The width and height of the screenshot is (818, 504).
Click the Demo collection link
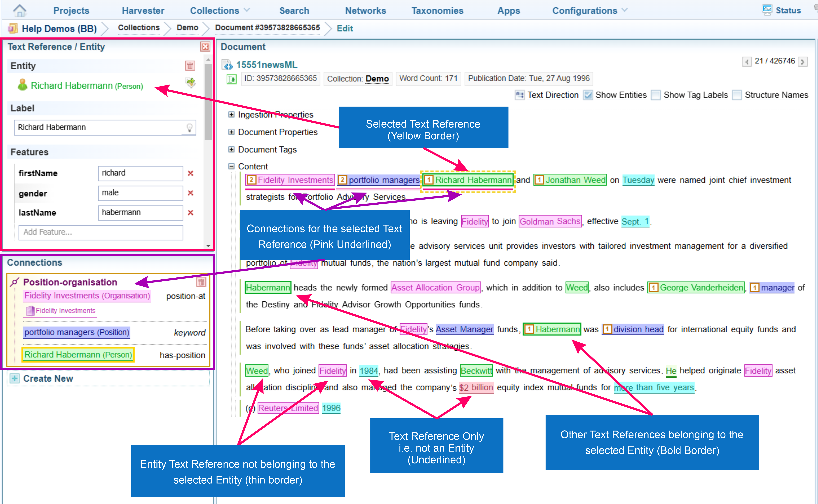[377, 79]
